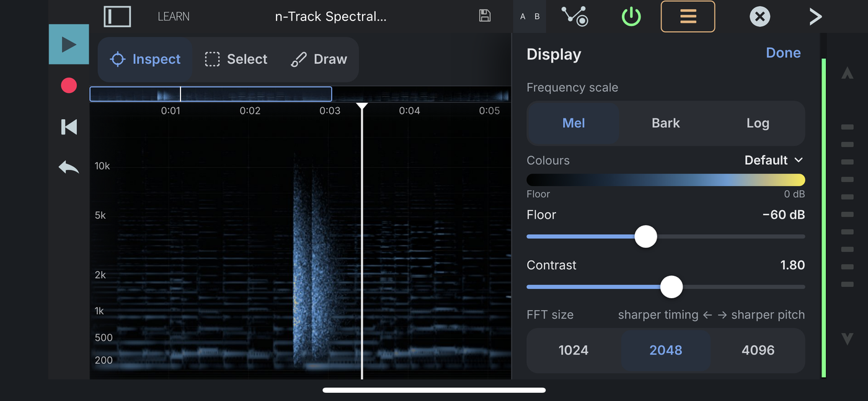This screenshot has height=401, width=868.
Task: Toggle the A B comparison button
Action: (529, 17)
